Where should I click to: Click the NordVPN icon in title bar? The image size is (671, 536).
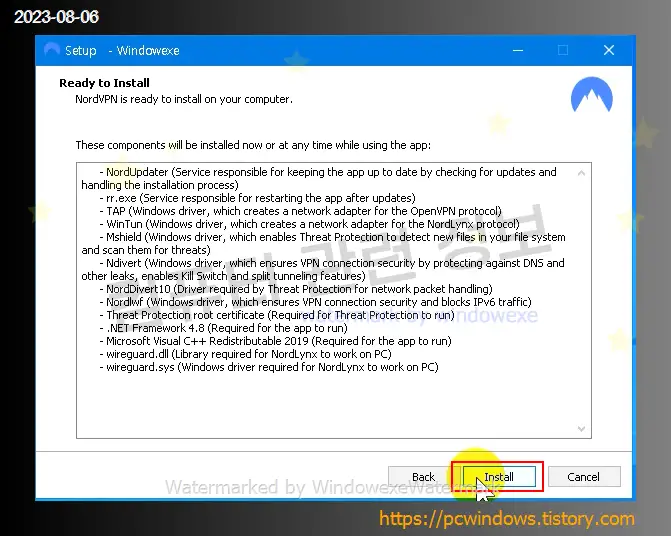[52, 50]
